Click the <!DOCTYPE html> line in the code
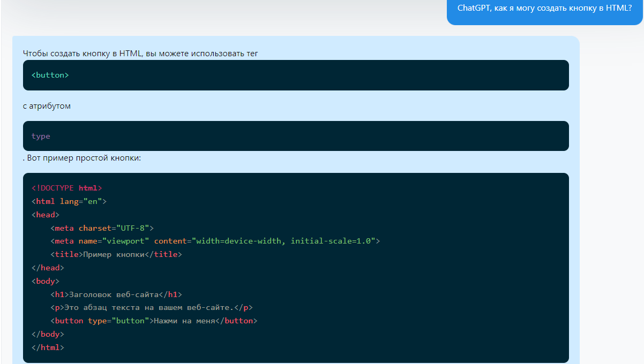The height and width of the screenshot is (364, 644). (x=66, y=188)
